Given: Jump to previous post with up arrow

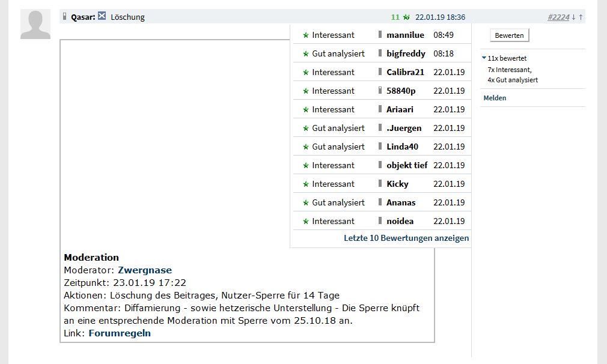Looking at the screenshot, I should (x=581, y=17).
